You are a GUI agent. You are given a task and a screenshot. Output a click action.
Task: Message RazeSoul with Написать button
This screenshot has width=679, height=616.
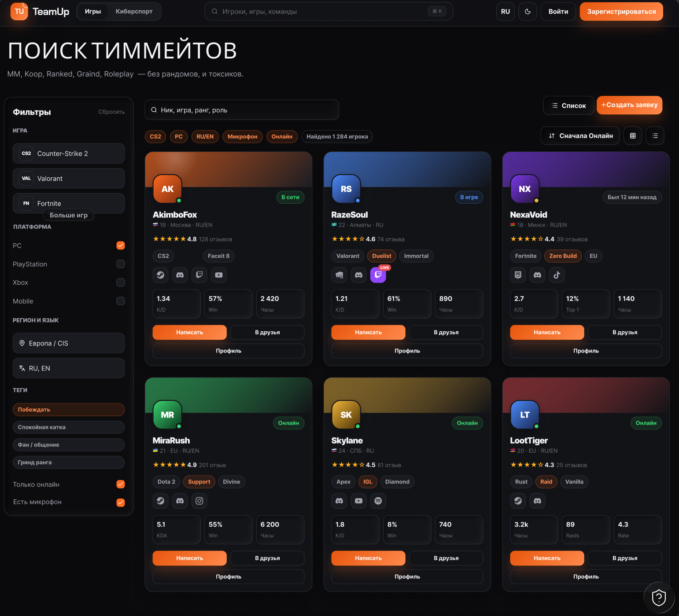(369, 332)
